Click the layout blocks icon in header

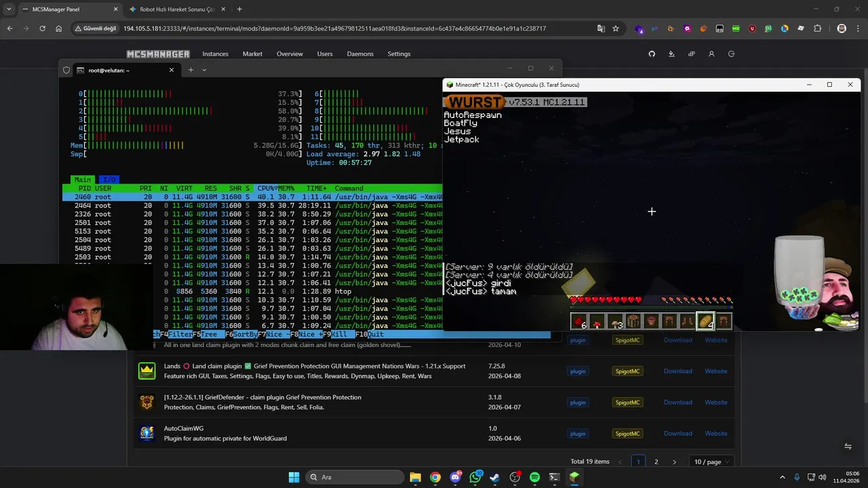coord(691,54)
